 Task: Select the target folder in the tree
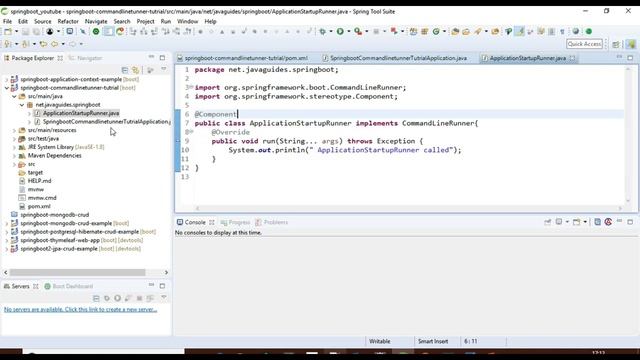click(x=35, y=173)
